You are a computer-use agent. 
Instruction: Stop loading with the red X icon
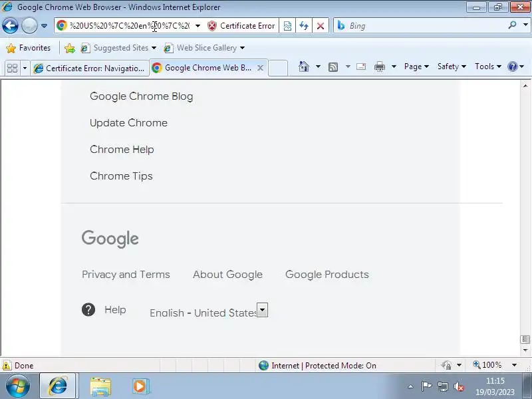tap(321, 26)
